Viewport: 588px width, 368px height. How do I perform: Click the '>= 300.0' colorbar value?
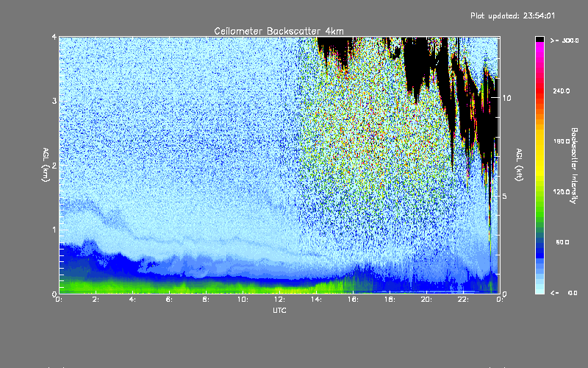point(564,40)
